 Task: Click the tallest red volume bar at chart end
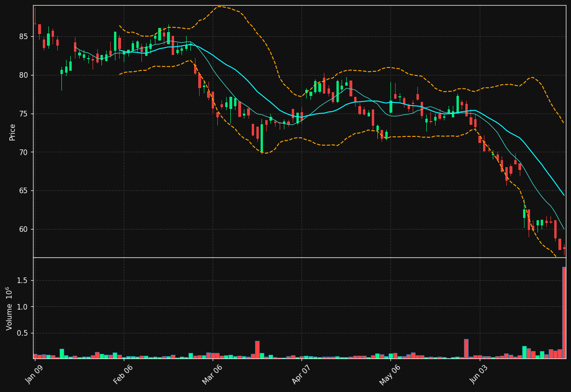[564, 312]
